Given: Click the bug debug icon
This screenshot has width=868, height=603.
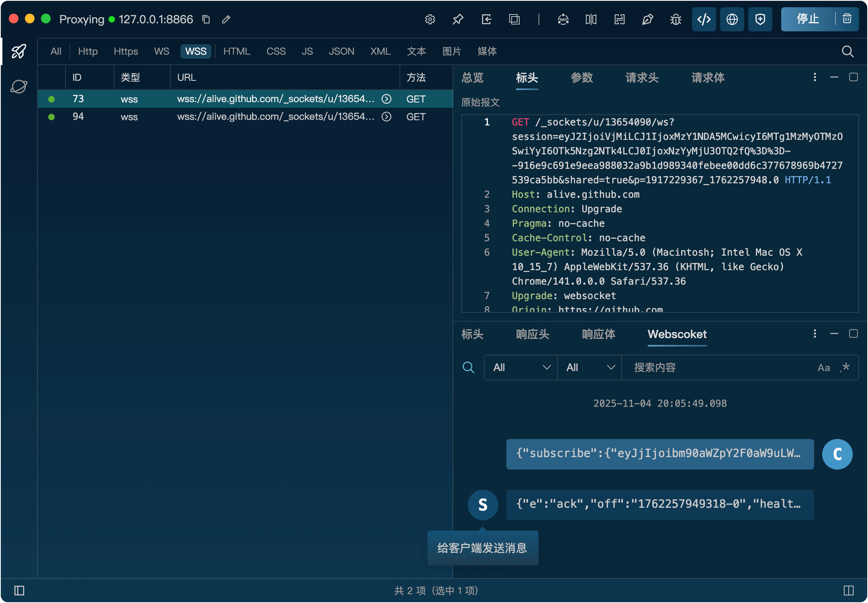Looking at the screenshot, I should point(676,19).
